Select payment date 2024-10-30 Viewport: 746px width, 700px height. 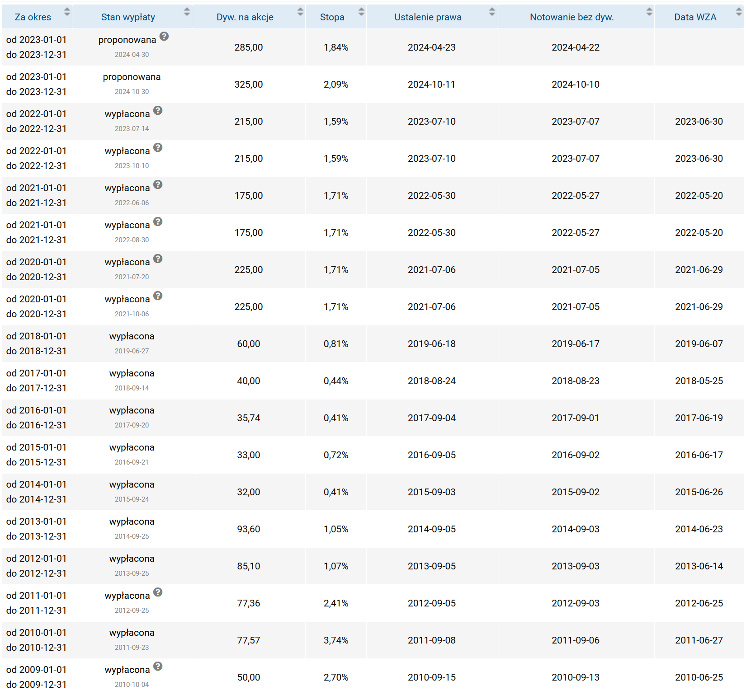click(x=132, y=92)
